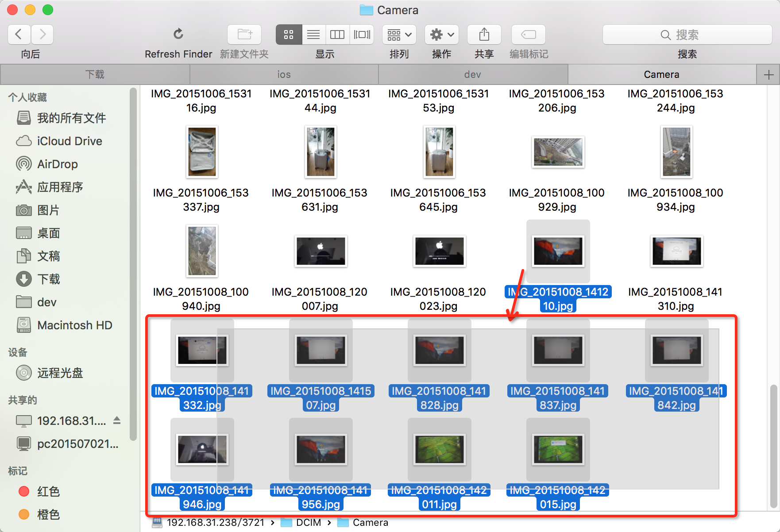Image resolution: width=780 pixels, height=532 pixels.
Task: Select the red (红色) tag
Action: [x=39, y=492]
